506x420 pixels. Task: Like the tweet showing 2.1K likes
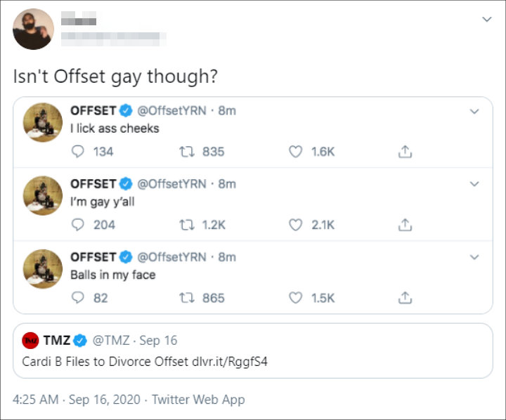[x=295, y=225]
